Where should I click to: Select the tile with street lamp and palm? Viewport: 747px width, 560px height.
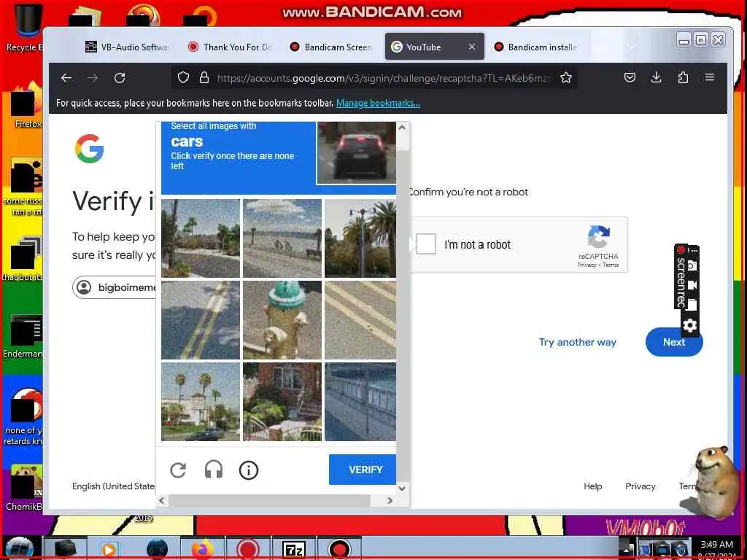360,238
